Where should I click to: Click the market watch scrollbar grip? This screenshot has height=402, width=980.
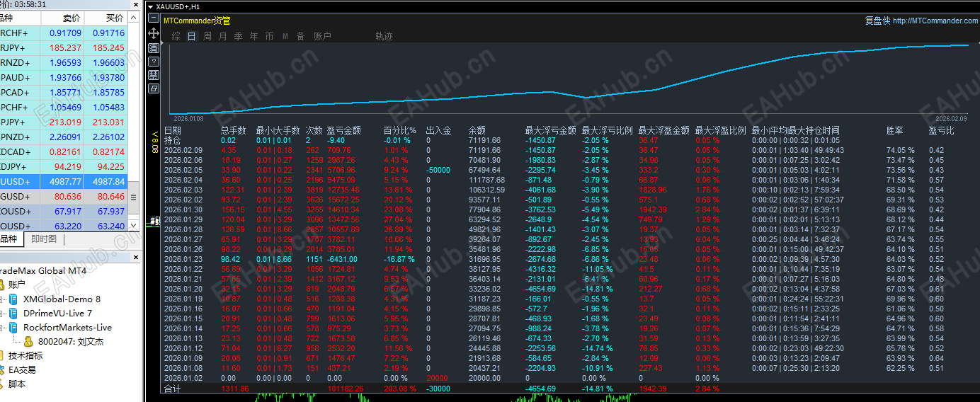tap(134, 197)
